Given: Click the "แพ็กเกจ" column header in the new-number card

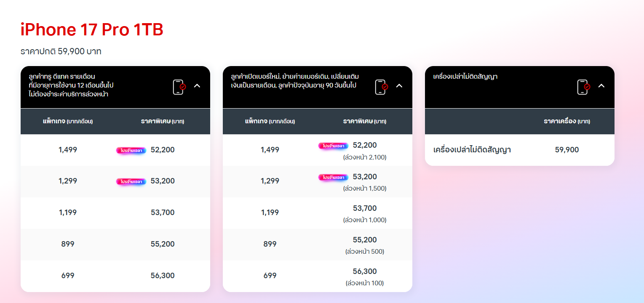Looking at the screenshot, I should pyautogui.click(x=270, y=121).
